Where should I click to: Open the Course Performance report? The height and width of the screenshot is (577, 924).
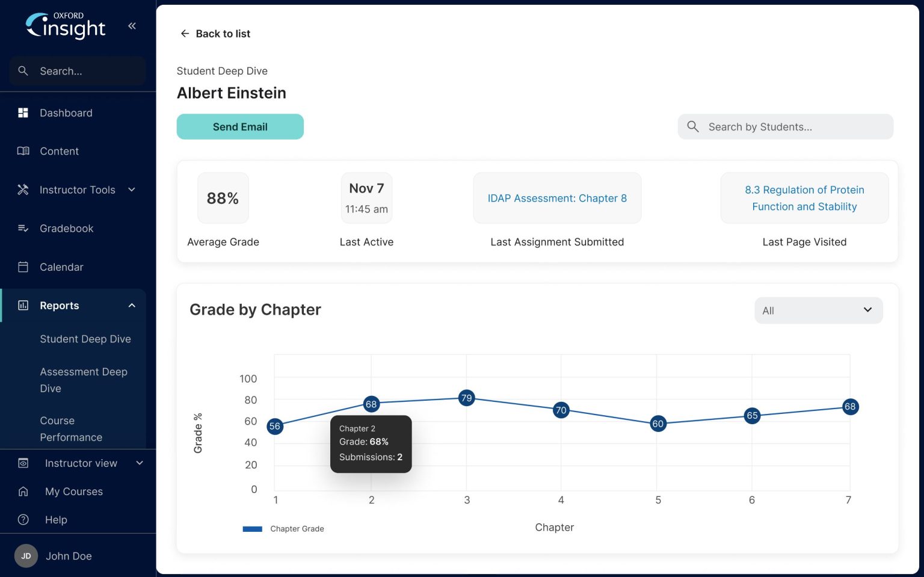pos(72,428)
